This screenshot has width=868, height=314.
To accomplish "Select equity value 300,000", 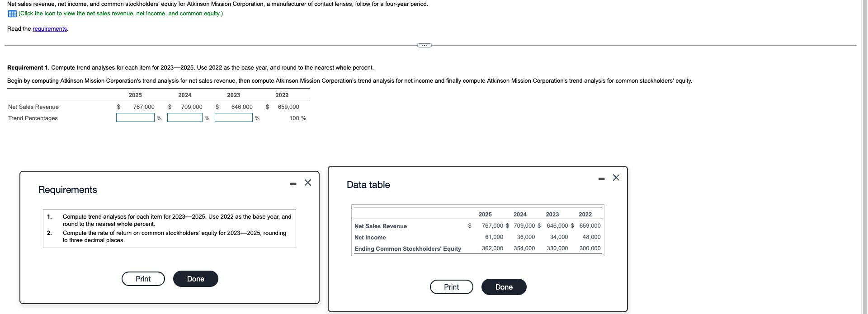I will point(590,248).
